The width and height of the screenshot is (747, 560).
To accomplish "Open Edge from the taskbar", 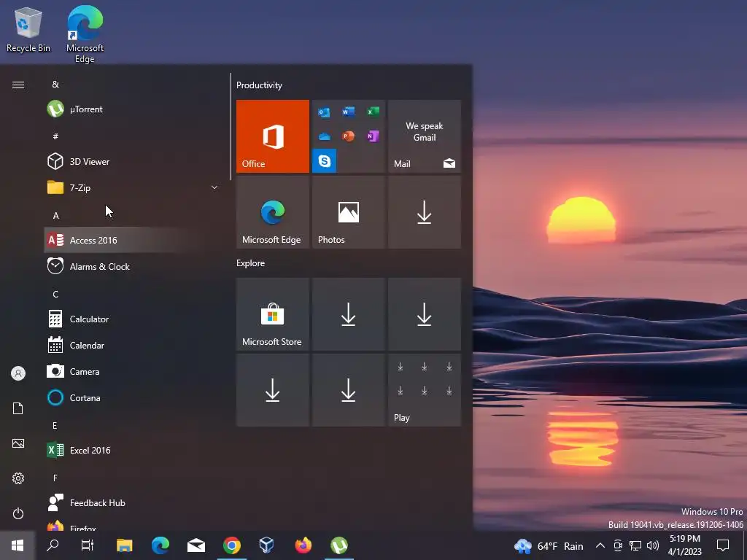I will (x=160, y=545).
